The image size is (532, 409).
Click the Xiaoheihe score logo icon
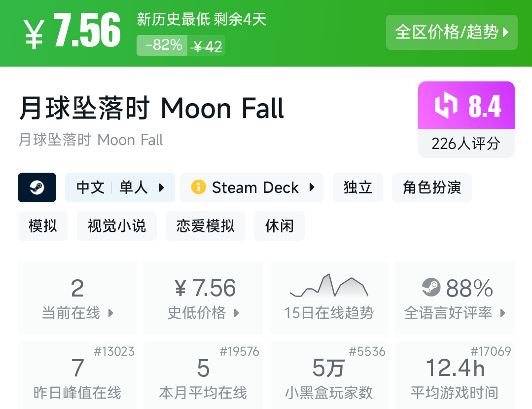coord(446,106)
